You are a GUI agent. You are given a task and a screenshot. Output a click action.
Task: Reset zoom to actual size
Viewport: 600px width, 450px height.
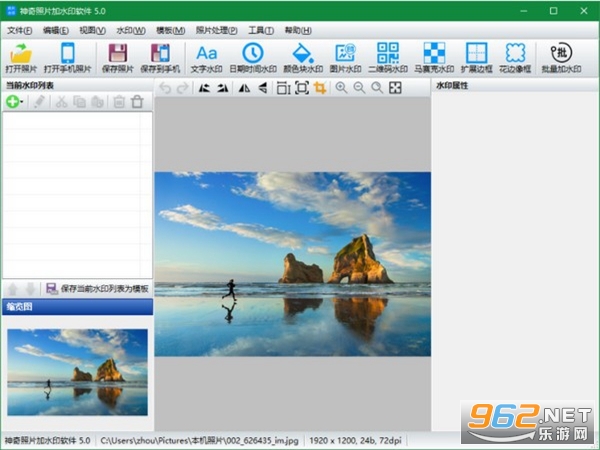point(377,88)
